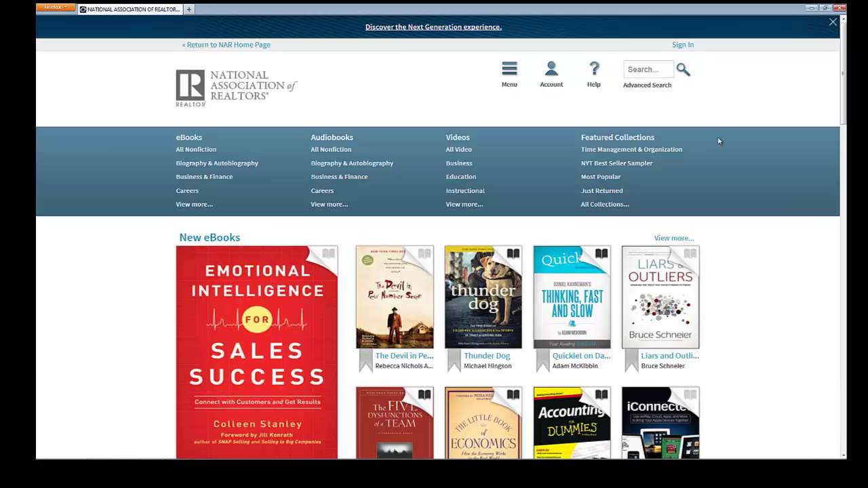Return to NAR Home Page link
Viewport: 868px width, 488px height.
pyautogui.click(x=226, y=45)
